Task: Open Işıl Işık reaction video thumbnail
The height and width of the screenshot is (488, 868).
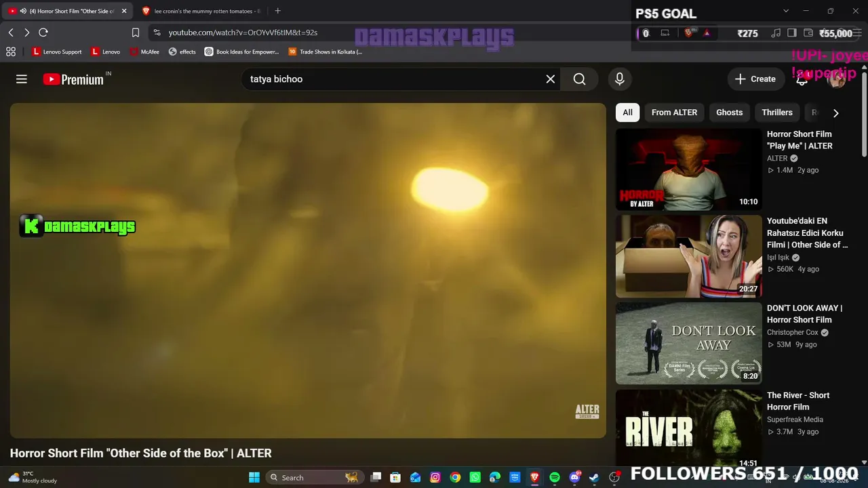Action: pos(689,256)
